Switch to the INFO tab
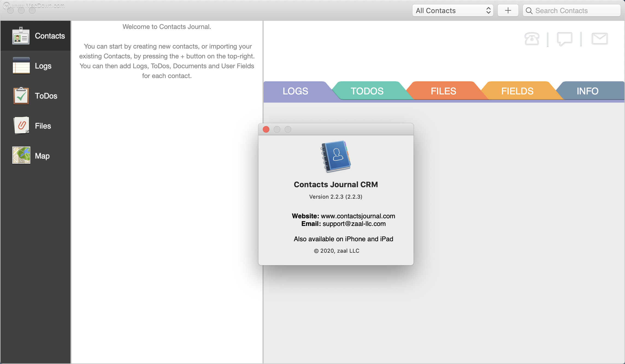Screen dimensions: 625x364 (587, 91)
